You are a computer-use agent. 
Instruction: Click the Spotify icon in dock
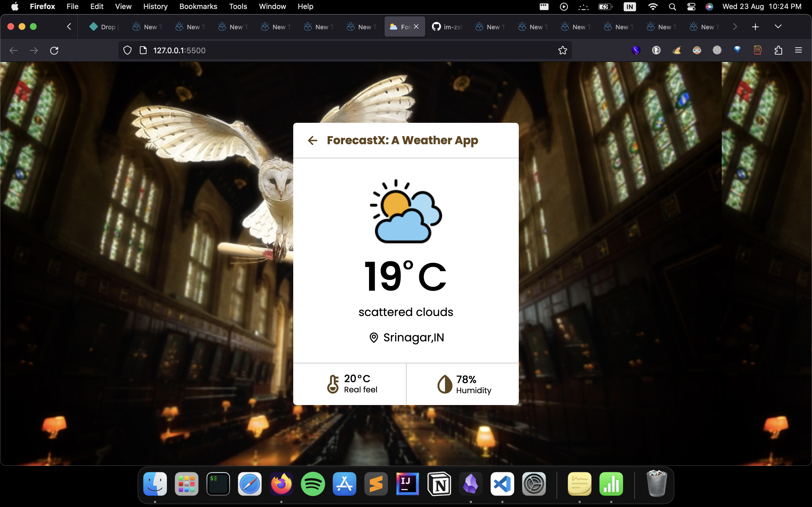coord(313,484)
